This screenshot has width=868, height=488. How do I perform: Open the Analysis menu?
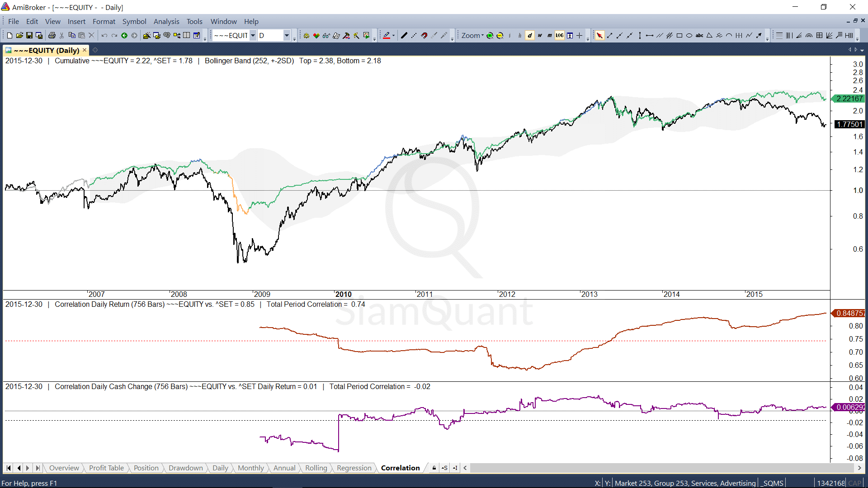166,21
